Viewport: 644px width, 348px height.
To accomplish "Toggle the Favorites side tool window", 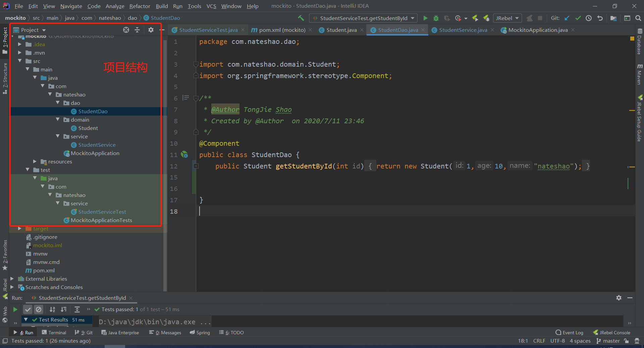I will coord(5,255).
